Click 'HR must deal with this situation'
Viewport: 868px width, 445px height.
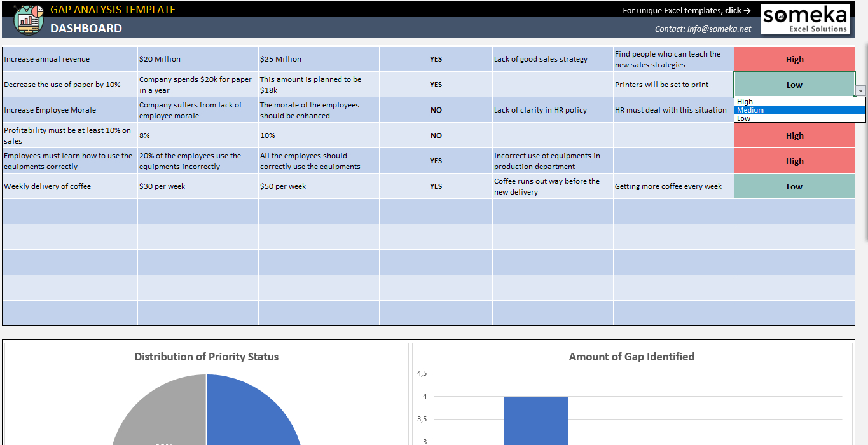coord(673,110)
